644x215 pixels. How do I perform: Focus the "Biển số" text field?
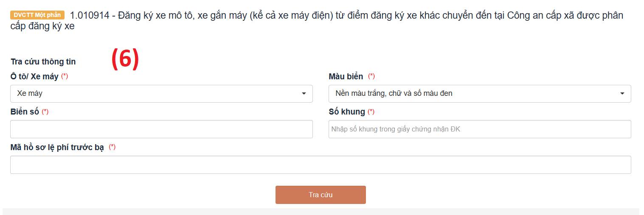pyautogui.click(x=161, y=129)
